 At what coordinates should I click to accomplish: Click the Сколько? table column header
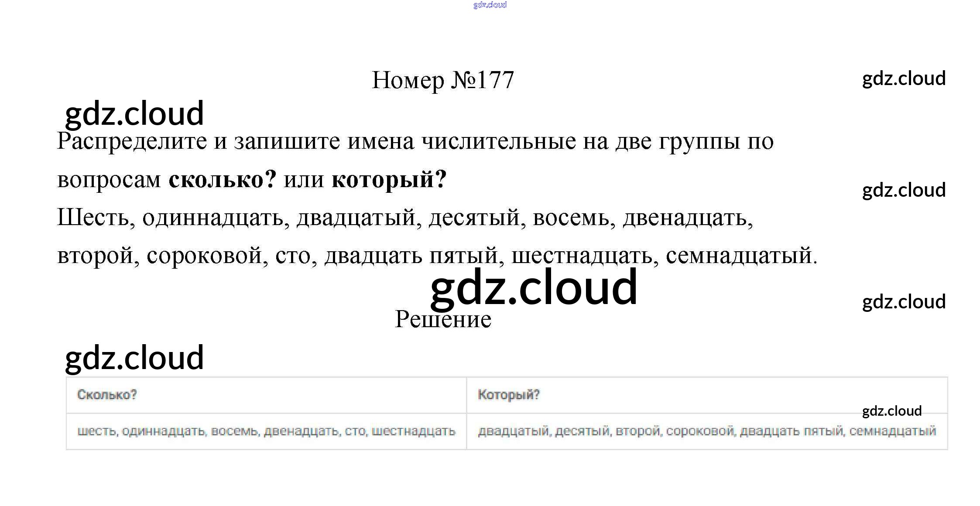click(x=107, y=395)
